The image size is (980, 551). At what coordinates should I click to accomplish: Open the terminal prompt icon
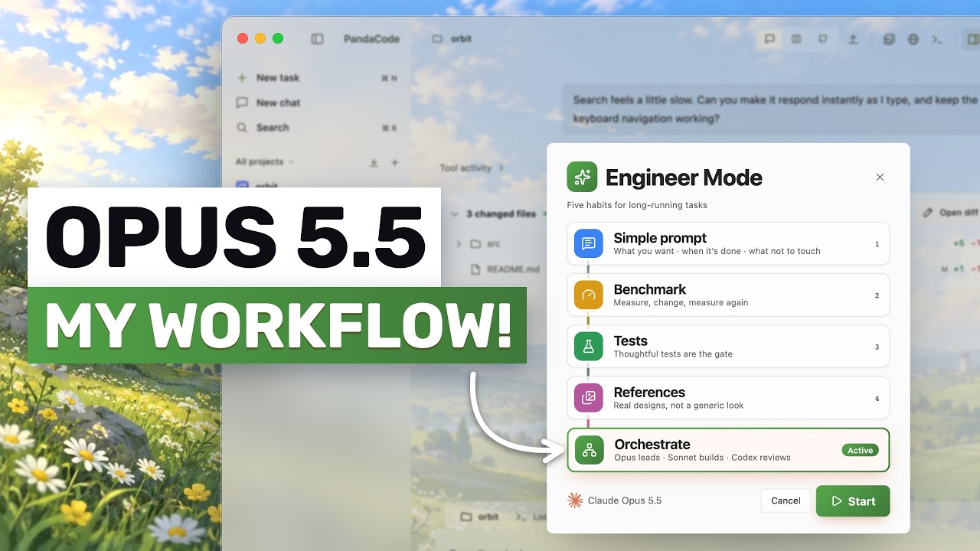[x=936, y=39]
